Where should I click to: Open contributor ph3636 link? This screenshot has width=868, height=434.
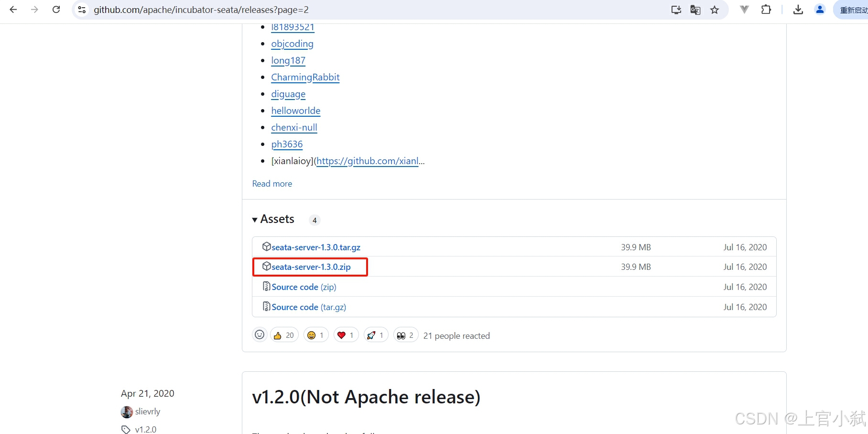(x=287, y=144)
